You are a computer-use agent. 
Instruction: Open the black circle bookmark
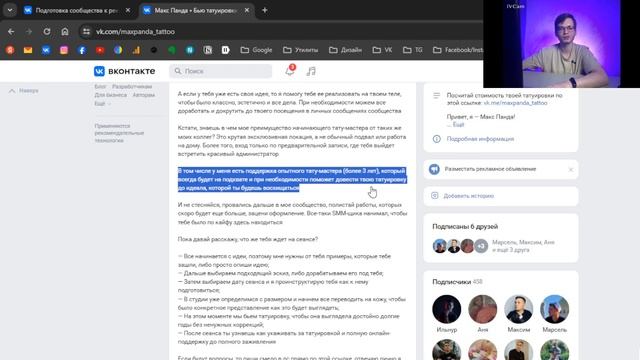(154, 50)
